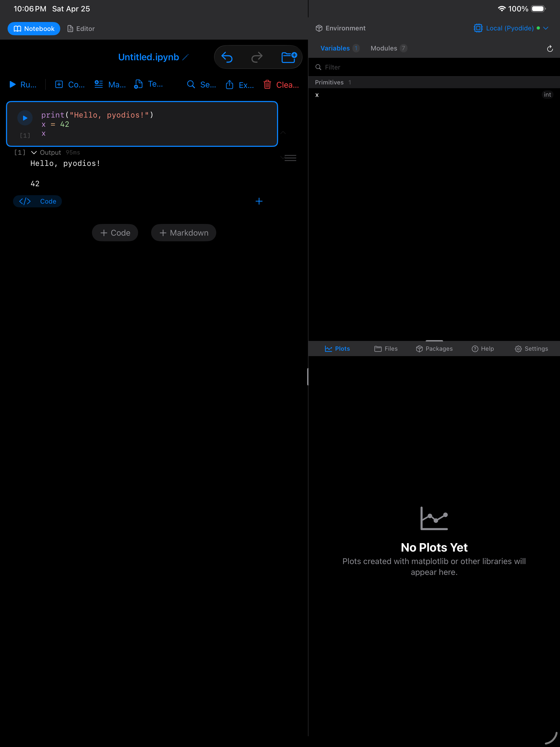Screen dimensions: 560x747
Task: Collapse the Primitives group header
Action: tap(434, 83)
